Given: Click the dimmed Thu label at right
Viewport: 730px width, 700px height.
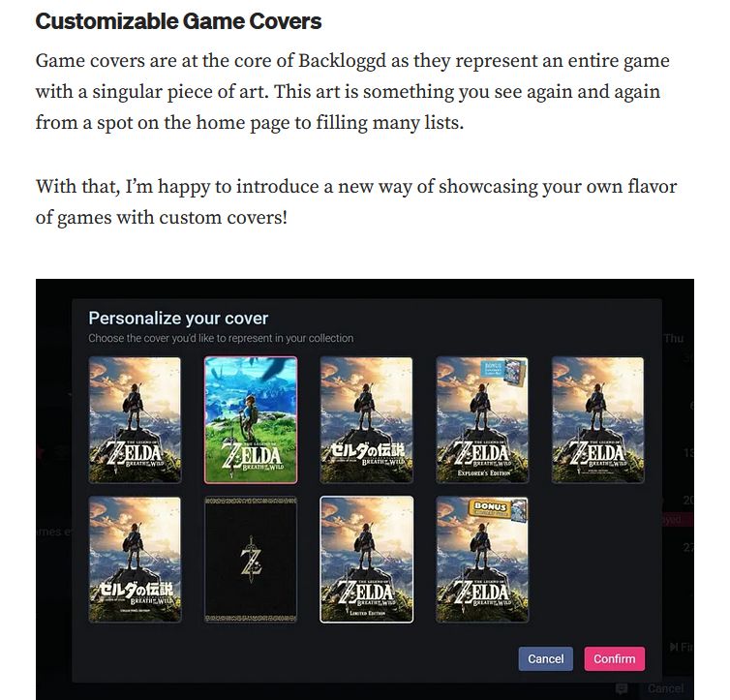Looking at the screenshot, I should click(x=674, y=338).
